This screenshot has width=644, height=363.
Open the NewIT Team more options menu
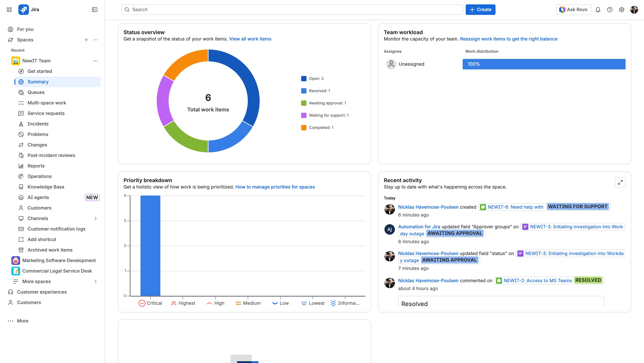pos(96,61)
